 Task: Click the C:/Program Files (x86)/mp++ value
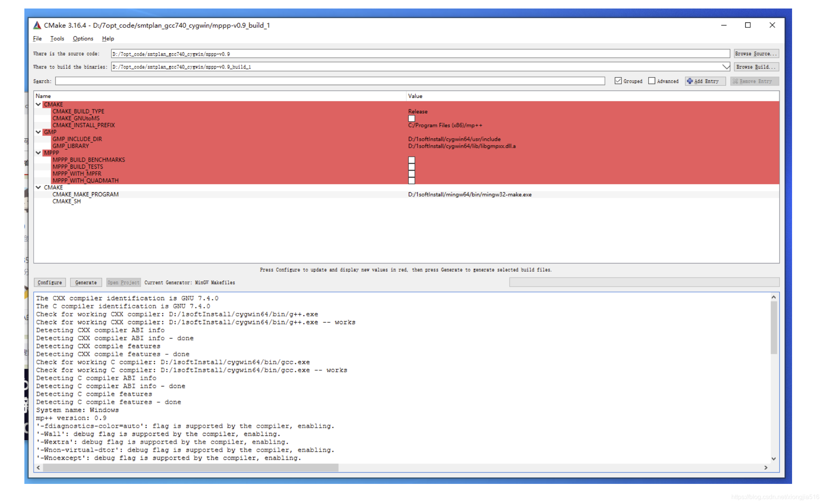[x=446, y=125]
